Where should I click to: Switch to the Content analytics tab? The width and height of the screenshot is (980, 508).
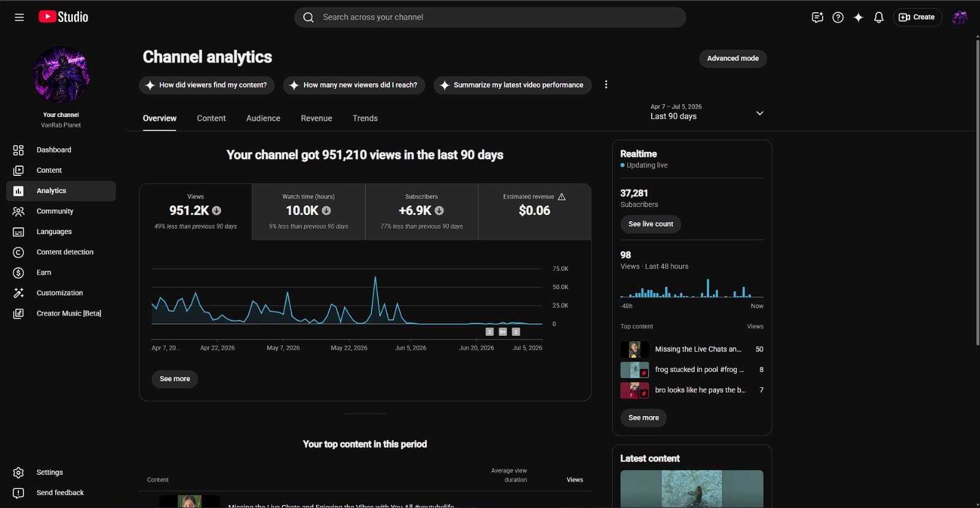(x=211, y=118)
